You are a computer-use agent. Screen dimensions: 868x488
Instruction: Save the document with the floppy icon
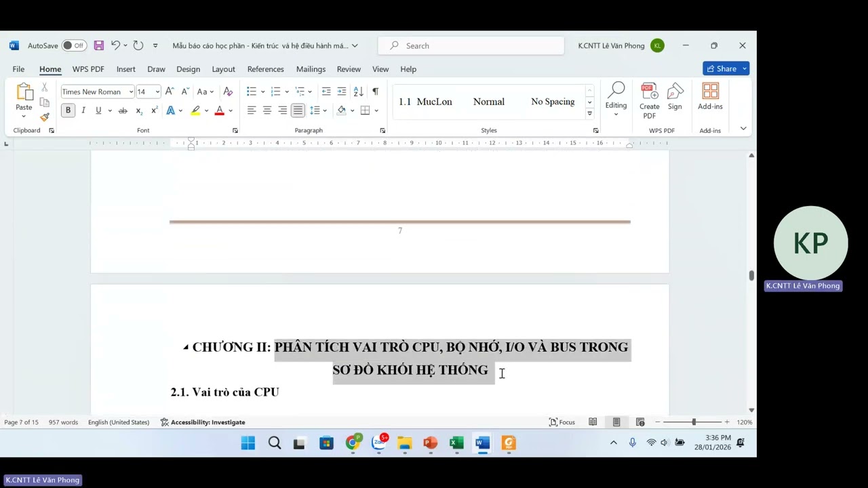(99, 45)
